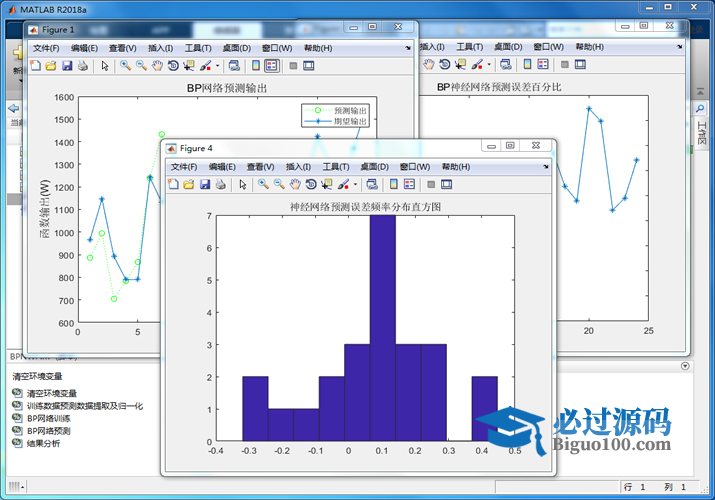Screen dimensions: 715x500
Task: Link Plot icon in Figure 1 toolbar
Action: pyautogui.click(x=234, y=66)
